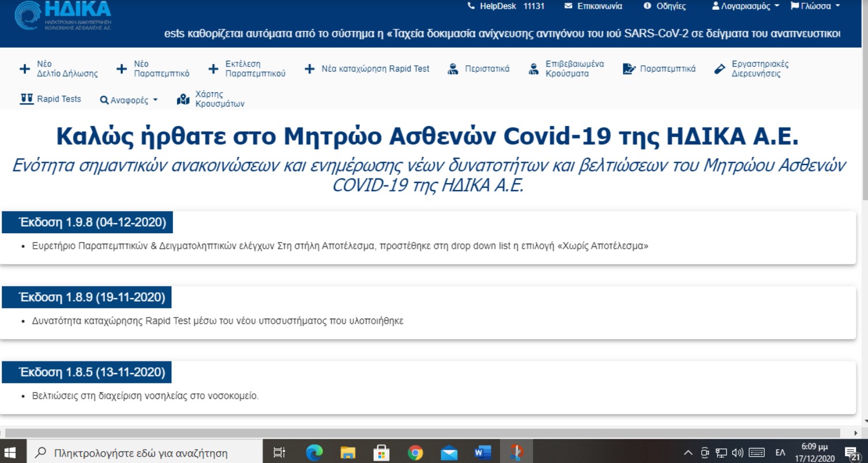Click the plus icon for Νέα καταχώρηση Rapid Test
Screen dimensions: 868x463
point(310,69)
